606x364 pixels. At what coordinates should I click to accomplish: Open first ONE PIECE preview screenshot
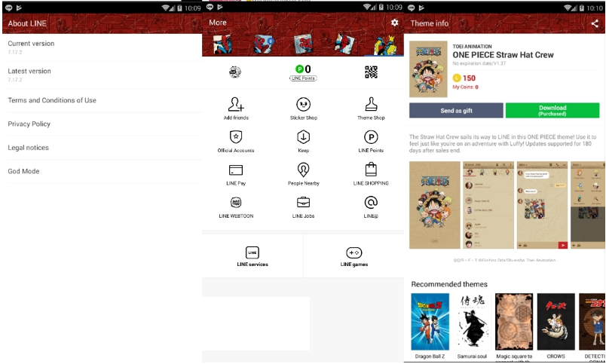click(x=435, y=205)
